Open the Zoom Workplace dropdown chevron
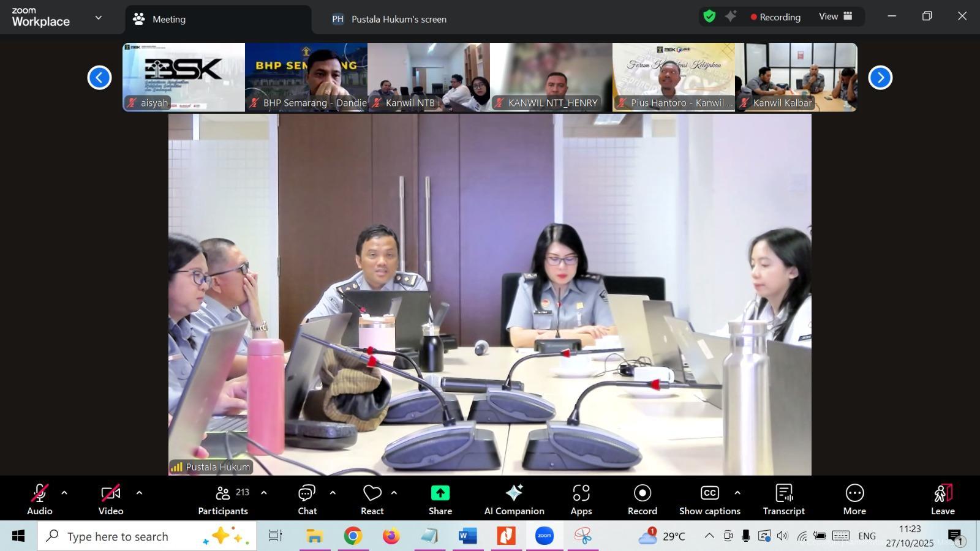The width and height of the screenshot is (980, 551). point(99,18)
